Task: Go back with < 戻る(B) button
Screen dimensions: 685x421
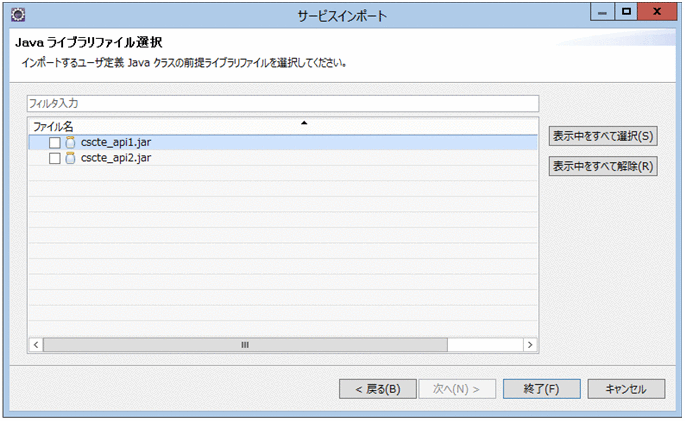Action: pyautogui.click(x=378, y=389)
